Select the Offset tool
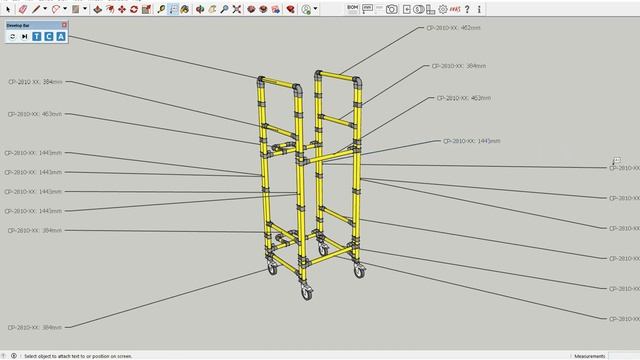 [110, 9]
